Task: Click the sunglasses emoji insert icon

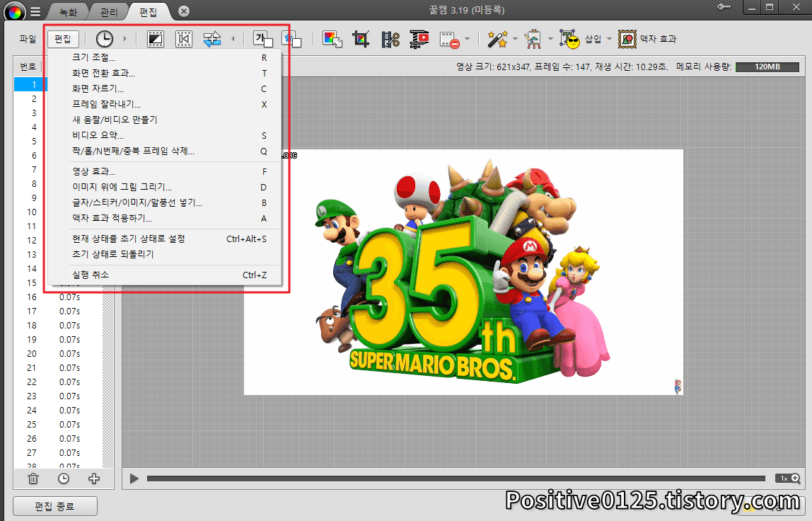Action: coord(569,39)
